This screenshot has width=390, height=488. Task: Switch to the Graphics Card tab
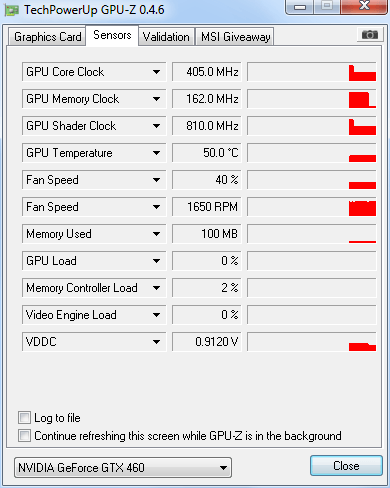[47, 37]
